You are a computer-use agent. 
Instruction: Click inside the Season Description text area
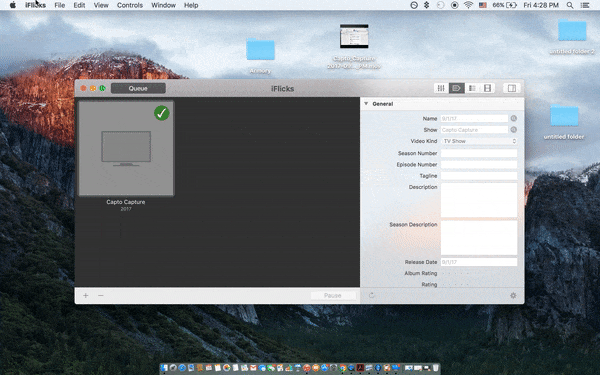479,238
